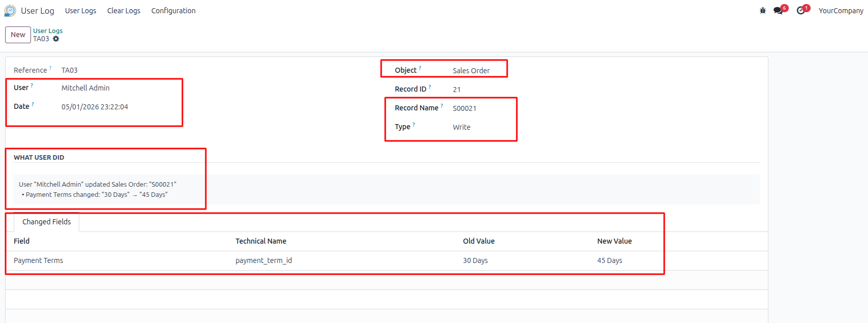Open the activities clock icon

(x=801, y=11)
